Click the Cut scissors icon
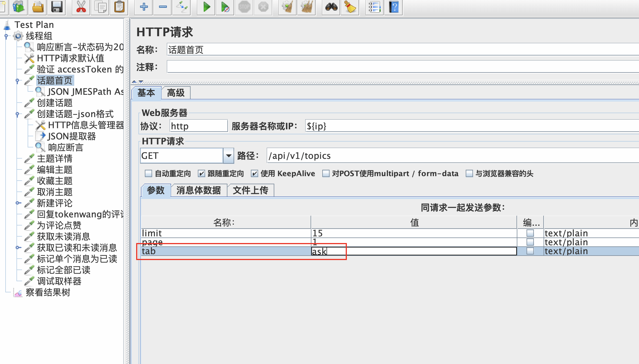This screenshot has width=639, height=364. point(81,7)
